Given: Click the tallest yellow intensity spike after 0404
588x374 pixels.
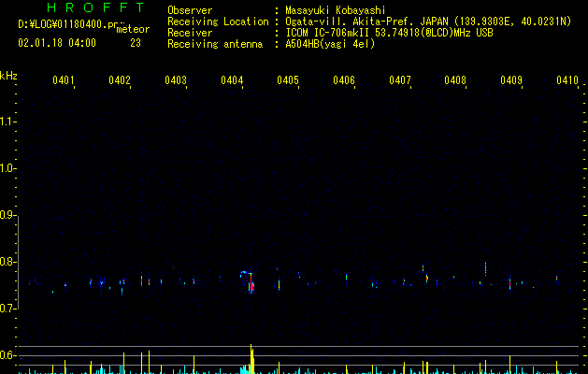Looking at the screenshot, I should pyautogui.click(x=251, y=359).
